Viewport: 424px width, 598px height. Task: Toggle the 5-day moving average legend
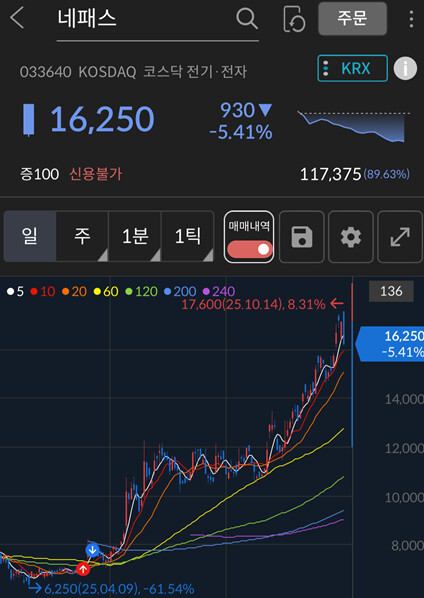pyautogui.click(x=15, y=292)
